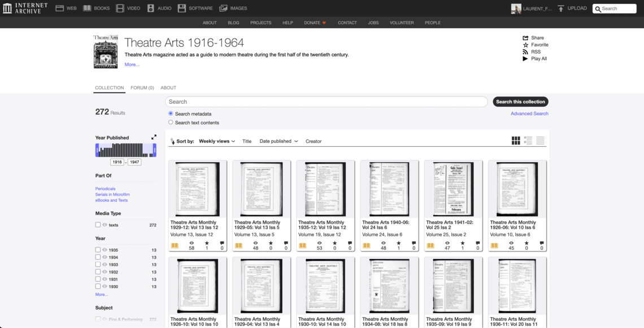This screenshot has height=328, width=644.
Task: Switch to tile grid view icon
Action: click(516, 141)
